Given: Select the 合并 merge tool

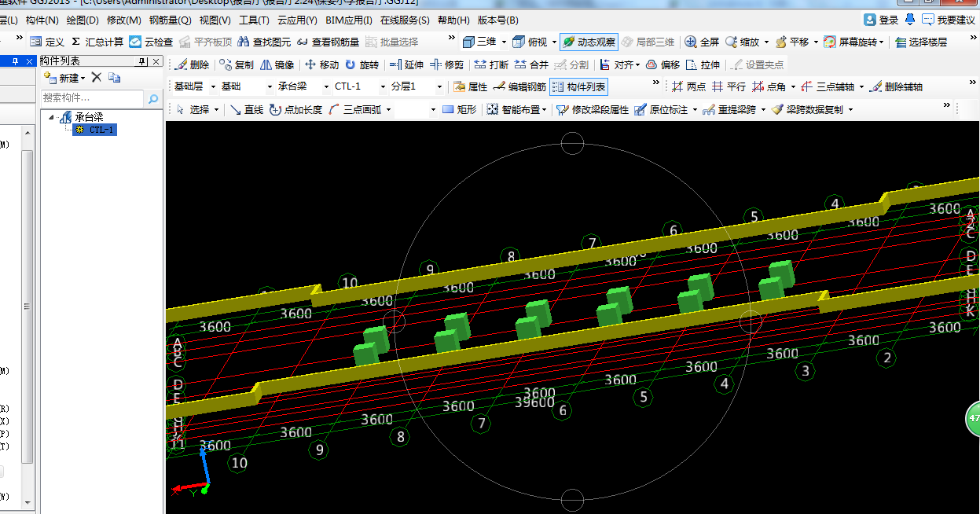Looking at the screenshot, I should [531, 65].
